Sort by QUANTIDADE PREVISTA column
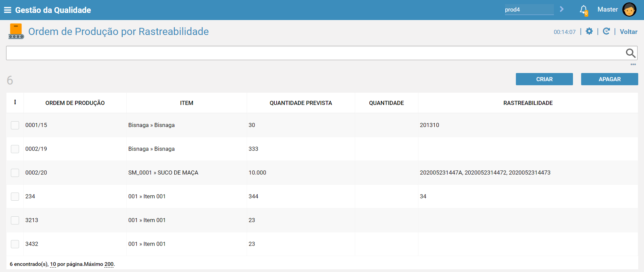Screen dimensions: 644x272 pyautogui.click(x=301, y=103)
